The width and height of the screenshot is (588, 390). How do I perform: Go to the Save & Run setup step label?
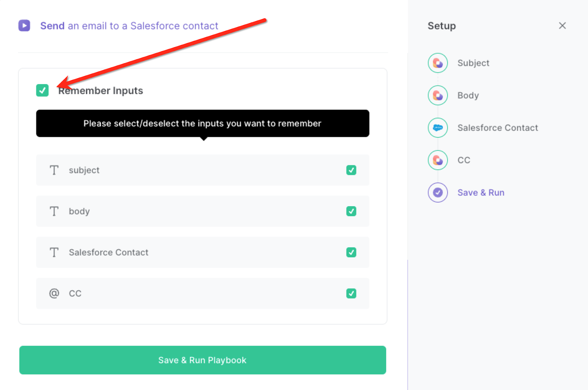(481, 193)
